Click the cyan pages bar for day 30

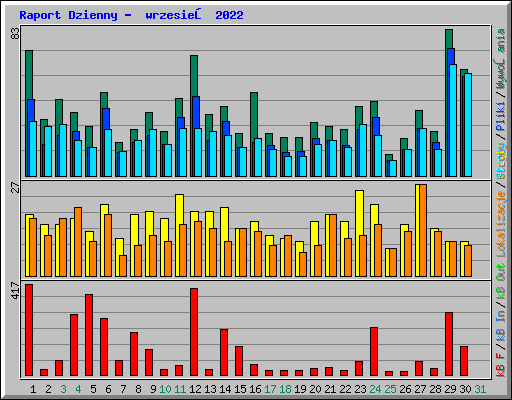[468, 125]
